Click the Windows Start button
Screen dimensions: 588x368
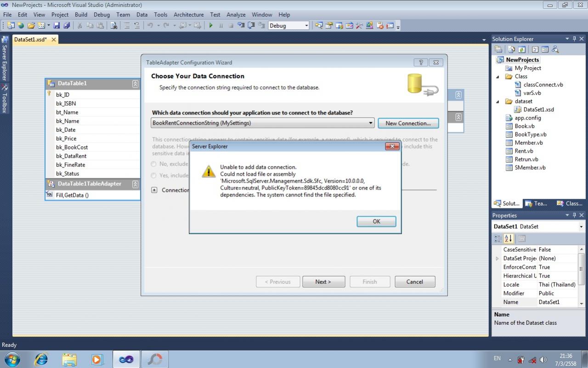point(11,359)
